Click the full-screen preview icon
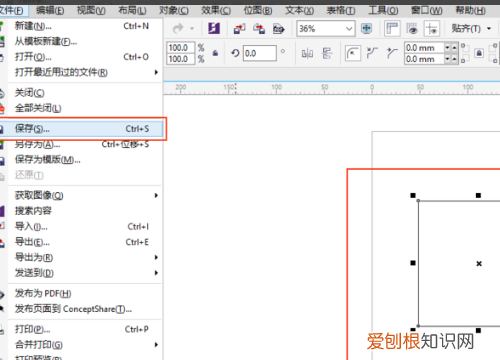This screenshot has height=360, width=500. pos(366,29)
